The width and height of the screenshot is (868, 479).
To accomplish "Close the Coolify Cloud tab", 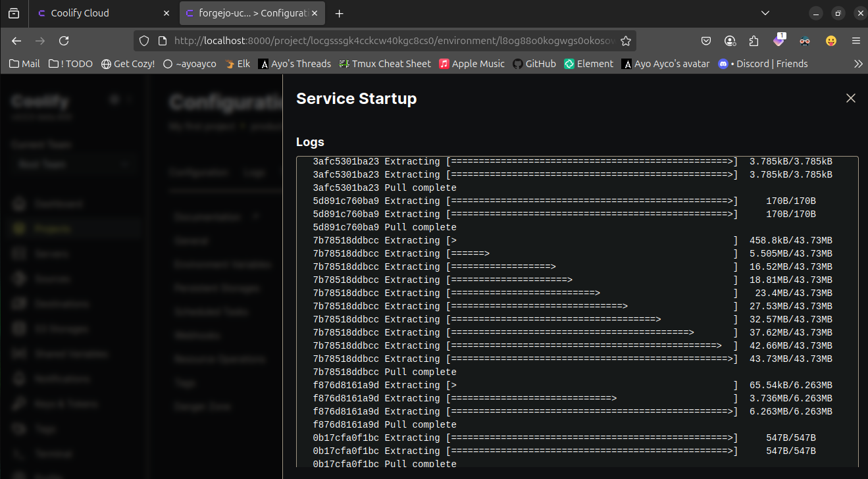I will [x=165, y=13].
